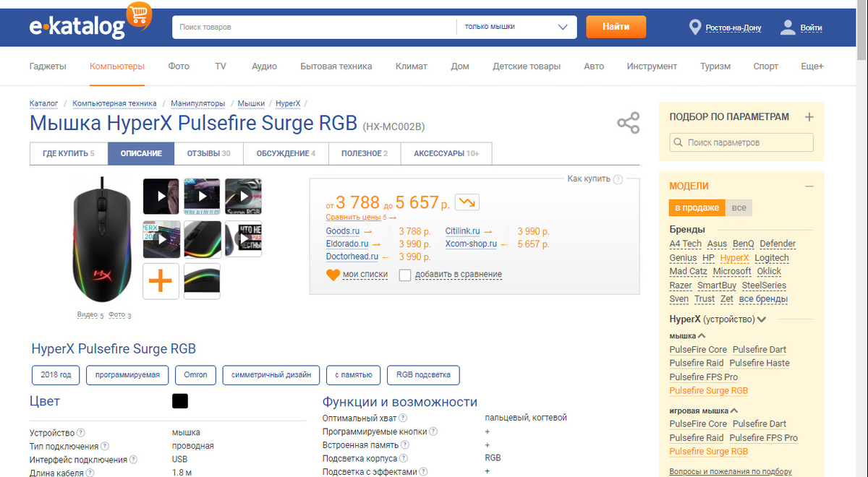Click the 'RGB подсветка' tag button
868x477 pixels.
[423, 375]
